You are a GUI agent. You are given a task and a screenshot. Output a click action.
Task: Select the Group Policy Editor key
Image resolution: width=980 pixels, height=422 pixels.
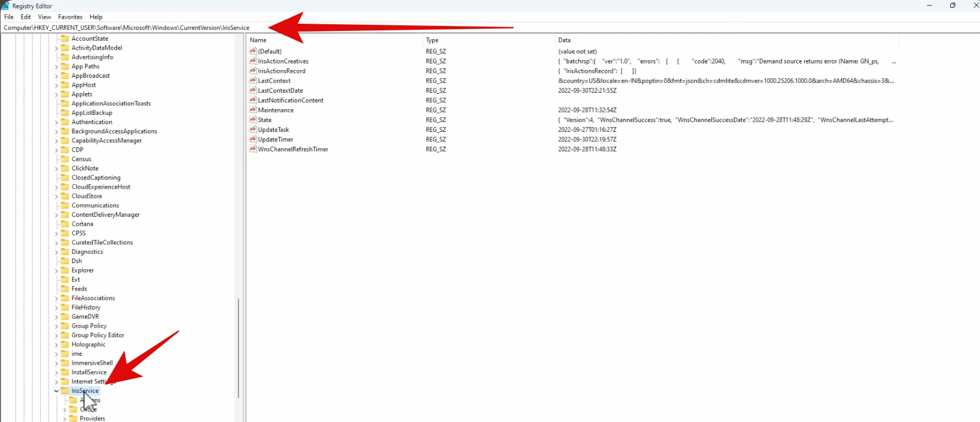click(98, 335)
